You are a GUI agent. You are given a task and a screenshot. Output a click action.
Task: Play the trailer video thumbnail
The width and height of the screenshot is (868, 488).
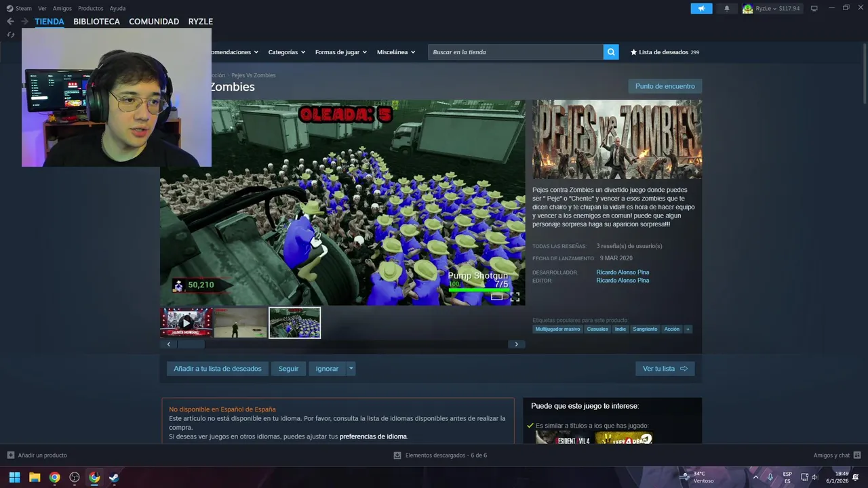pos(186,323)
